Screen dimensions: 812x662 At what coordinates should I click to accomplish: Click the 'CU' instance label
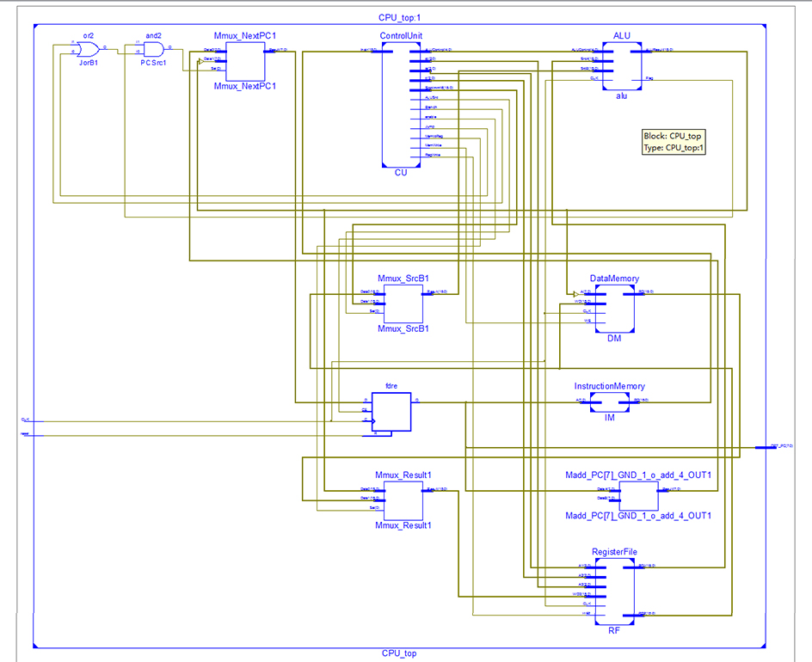point(401,172)
